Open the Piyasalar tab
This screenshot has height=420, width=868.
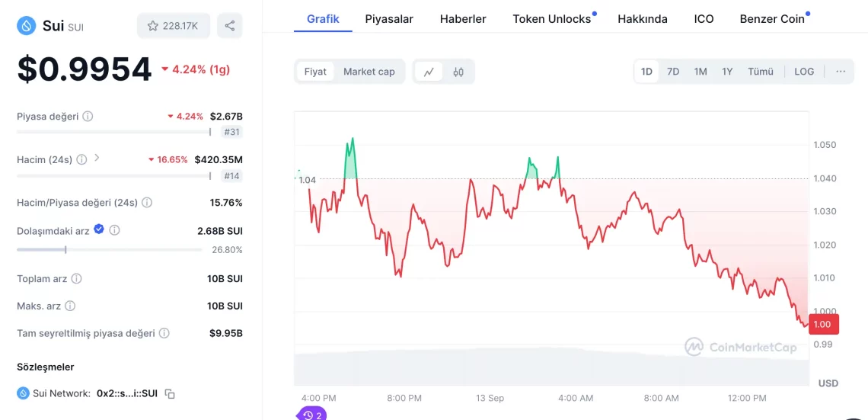[x=389, y=19]
